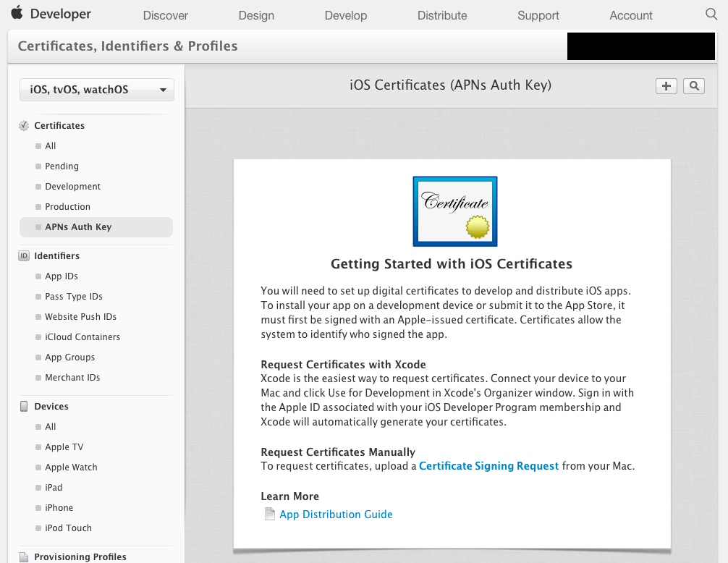Add a new certificate with the plus button

coord(666,85)
